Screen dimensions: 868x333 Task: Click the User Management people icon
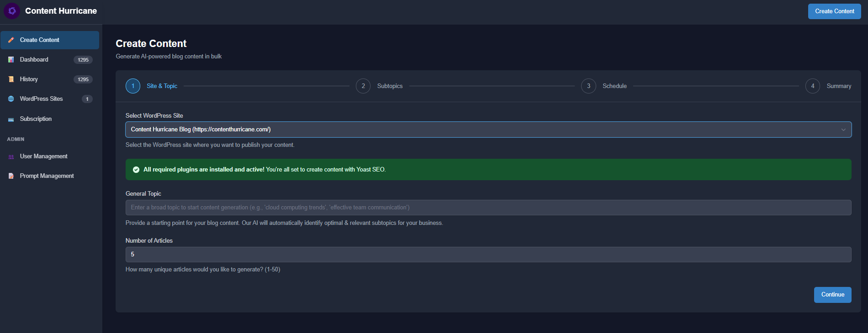click(11, 157)
